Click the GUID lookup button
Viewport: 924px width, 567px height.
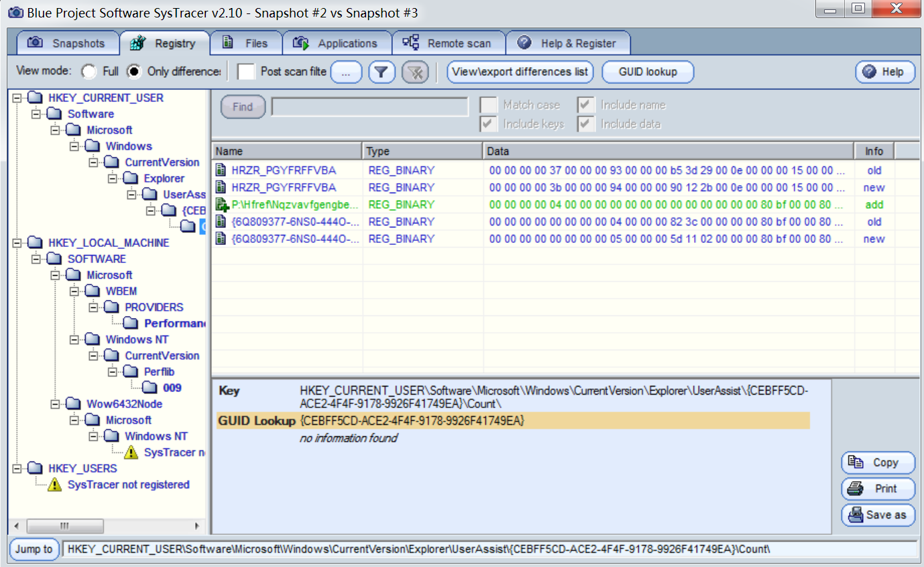coord(648,72)
